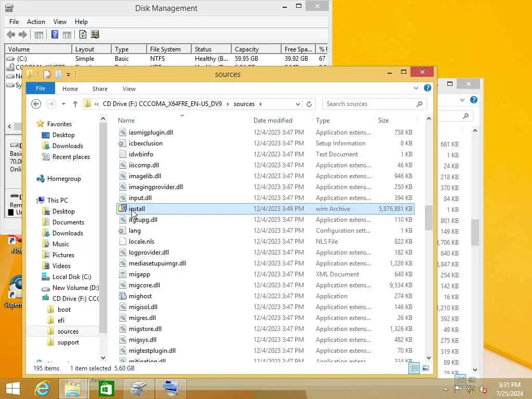
Task: Select install wim Archive file
Action: tap(265, 209)
